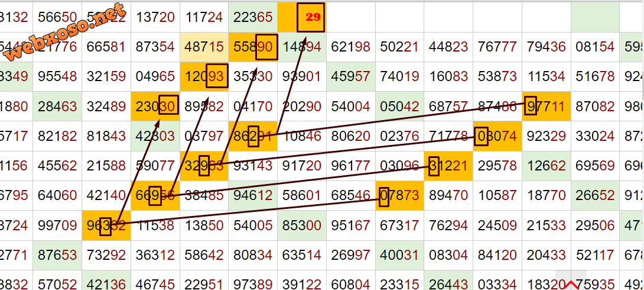Viewport: 644px width, 290px height.
Task: Click the orange cell 07873
Action: click(399, 196)
